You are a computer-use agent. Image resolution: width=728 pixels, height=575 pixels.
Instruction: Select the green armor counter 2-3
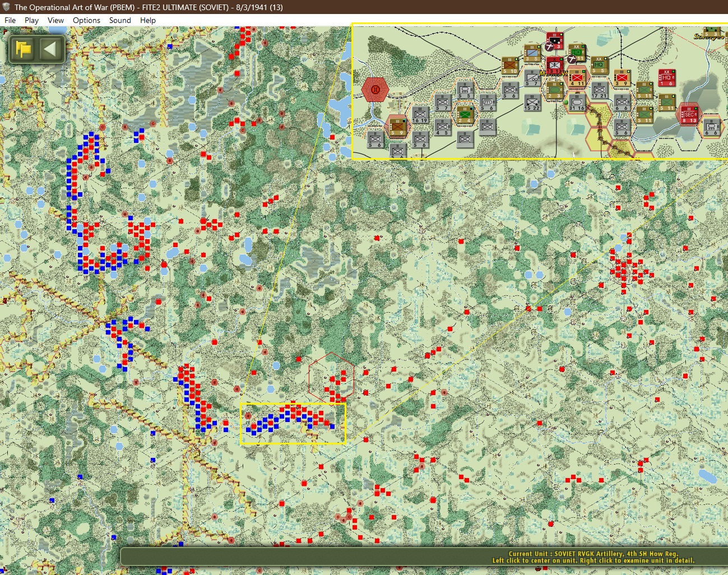555,90
